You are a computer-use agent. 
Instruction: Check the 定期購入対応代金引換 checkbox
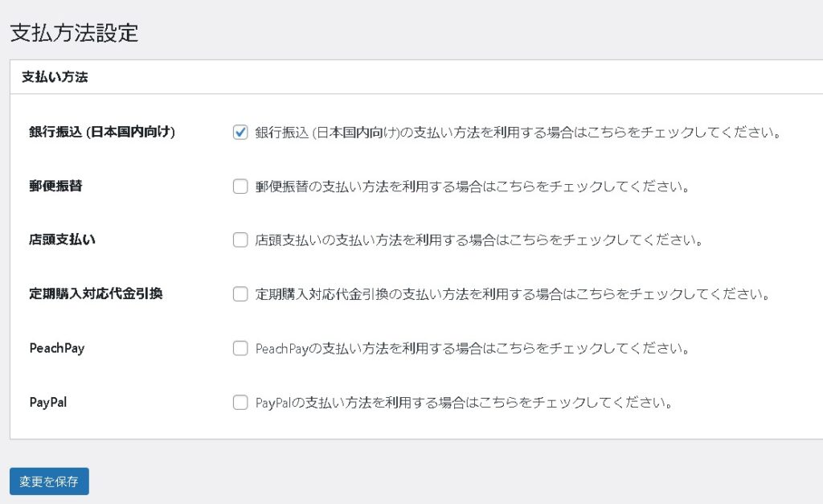(240, 294)
